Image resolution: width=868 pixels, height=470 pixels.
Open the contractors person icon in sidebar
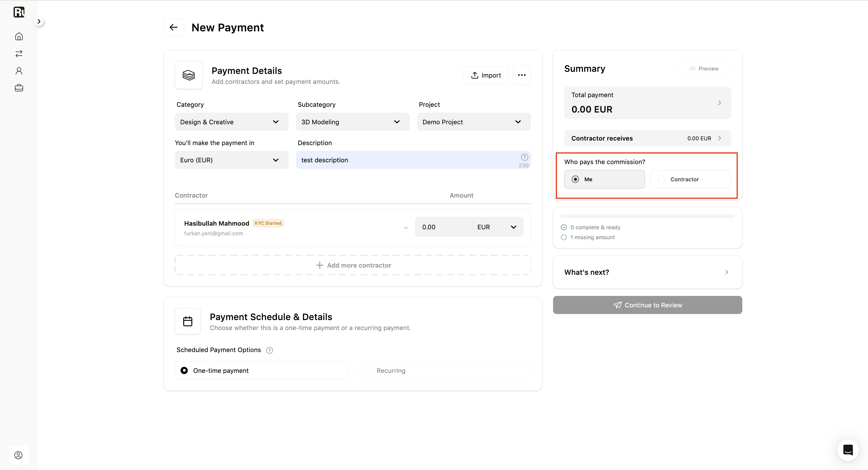pyautogui.click(x=19, y=71)
